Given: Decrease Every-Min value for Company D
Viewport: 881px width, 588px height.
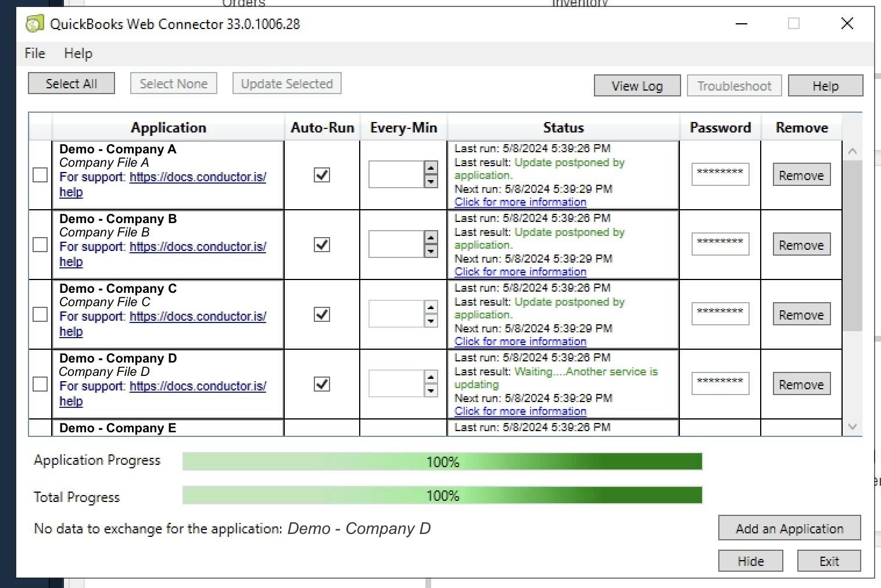Looking at the screenshot, I should point(431,390).
